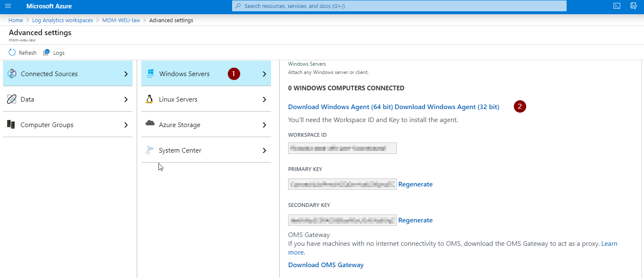Click the Azure Storage cloud icon
644x278 pixels.
(x=150, y=123)
